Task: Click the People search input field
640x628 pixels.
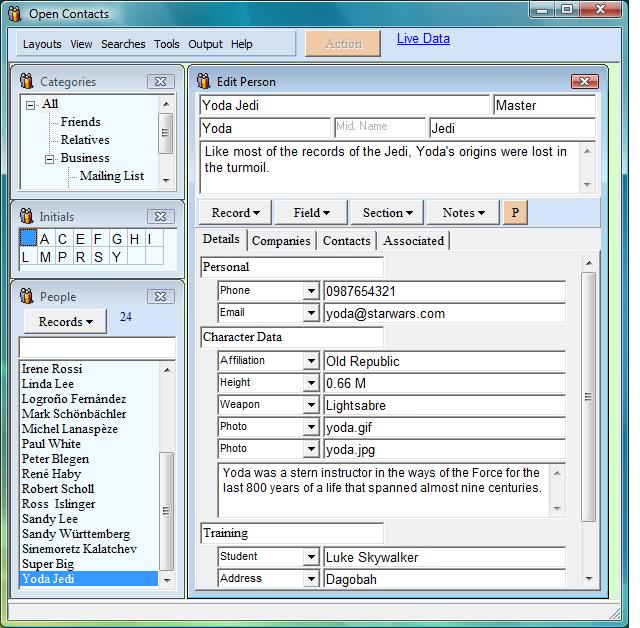Action: pos(98,348)
